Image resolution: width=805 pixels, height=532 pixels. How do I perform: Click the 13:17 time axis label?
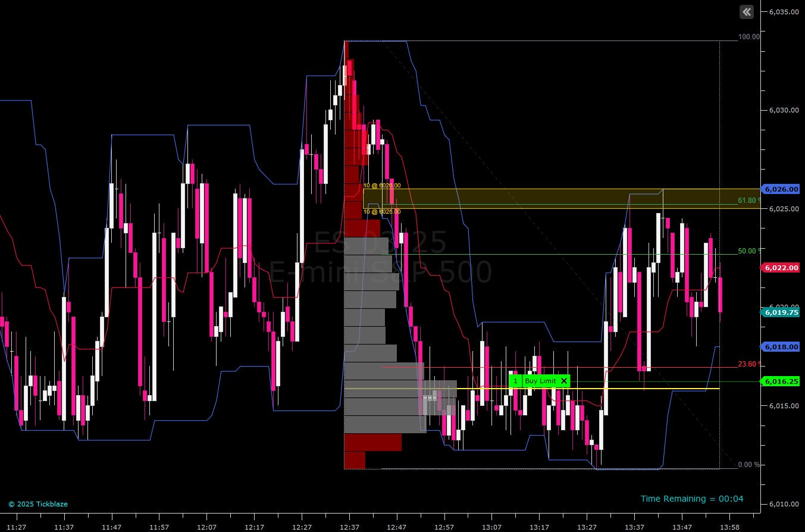click(540, 527)
